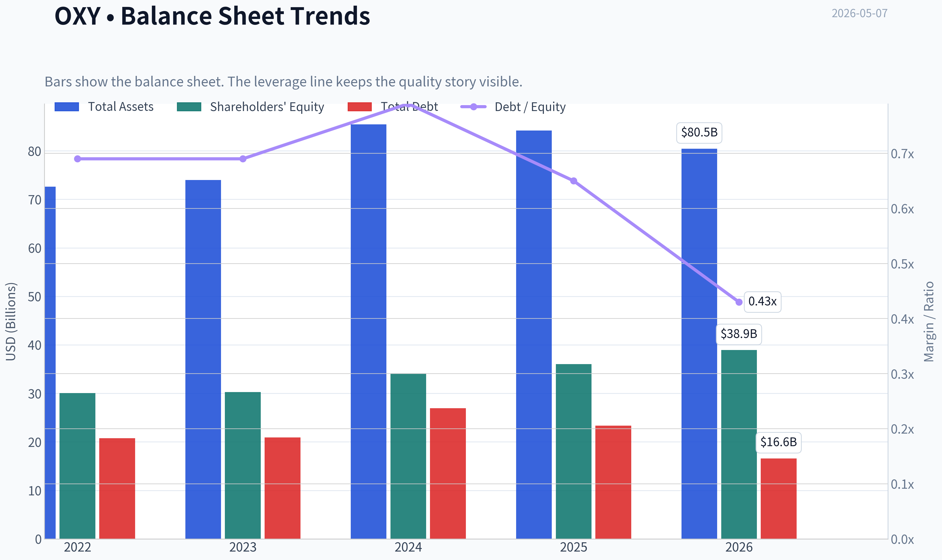Select the 2023 Total Assets blue bar
Image resolution: width=942 pixels, height=560 pixels.
203,359
